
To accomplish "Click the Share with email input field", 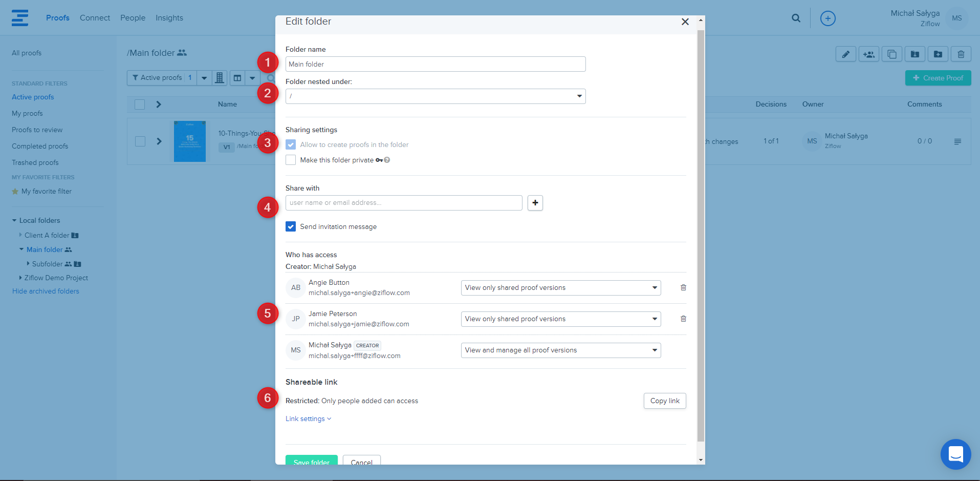I will pos(403,203).
